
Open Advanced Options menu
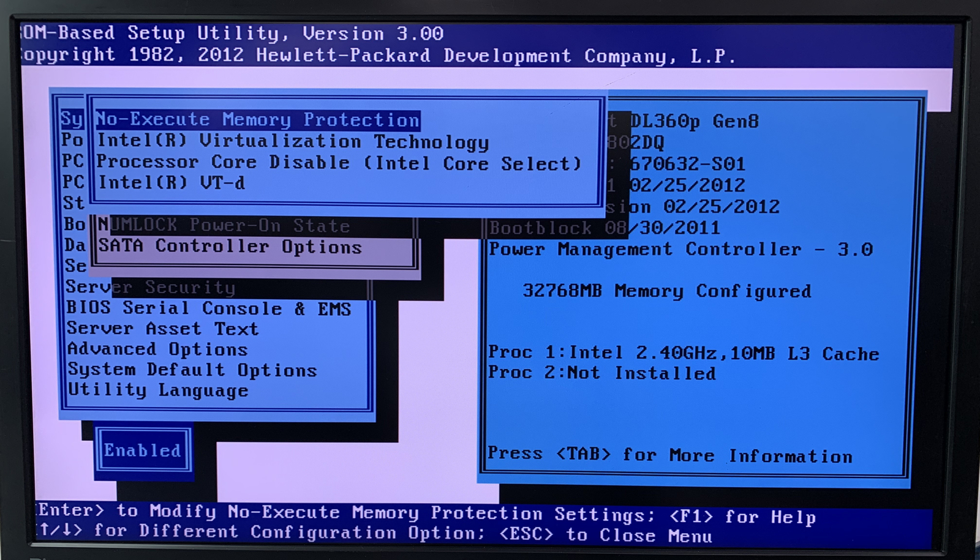pos(157,349)
